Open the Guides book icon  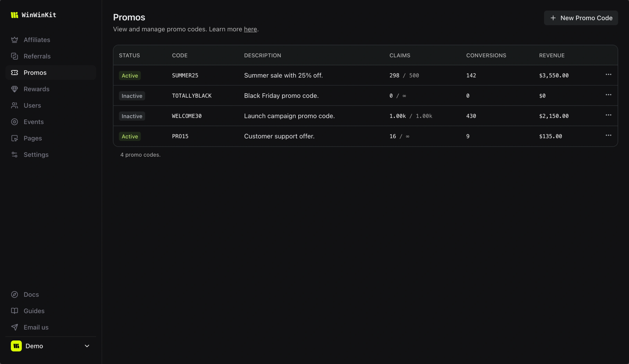tap(15, 311)
